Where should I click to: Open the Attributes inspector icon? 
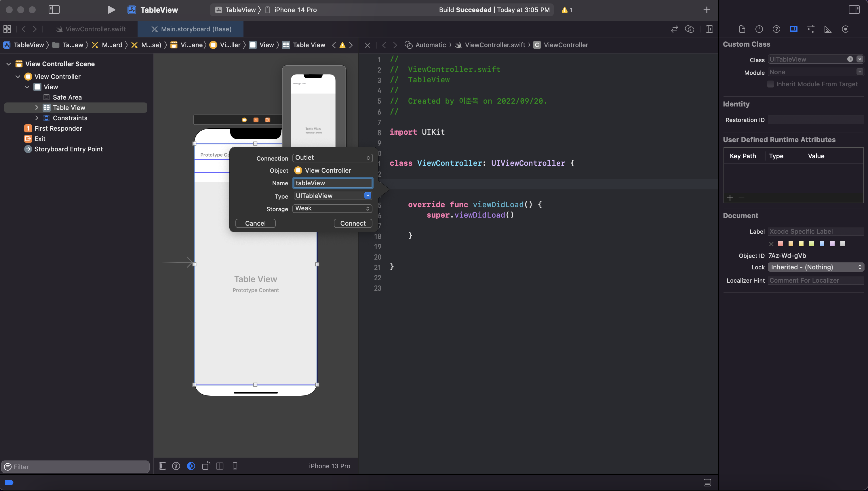pos(811,29)
